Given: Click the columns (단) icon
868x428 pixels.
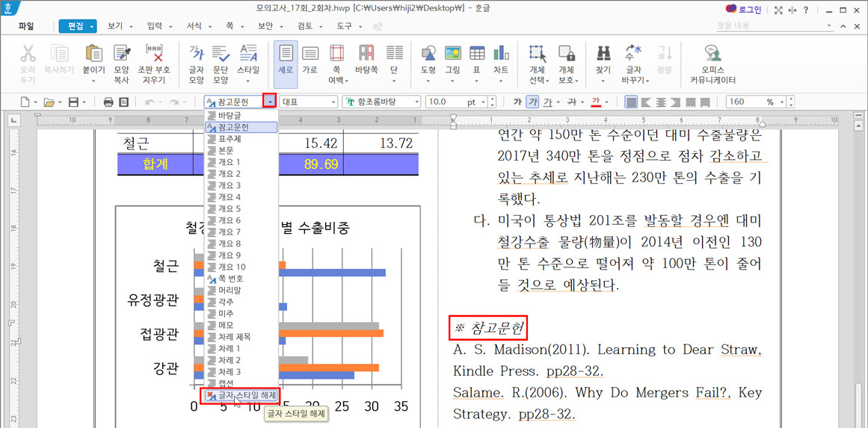Looking at the screenshot, I should click(394, 64).
